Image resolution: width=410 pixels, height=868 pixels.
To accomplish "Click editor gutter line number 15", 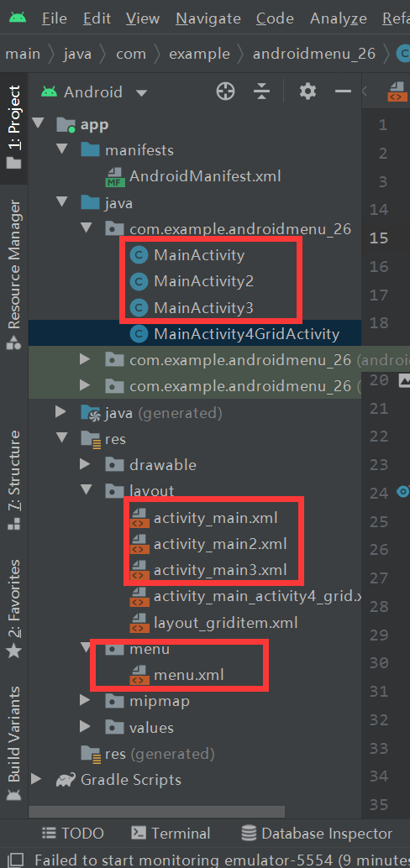I will (379, 238).
